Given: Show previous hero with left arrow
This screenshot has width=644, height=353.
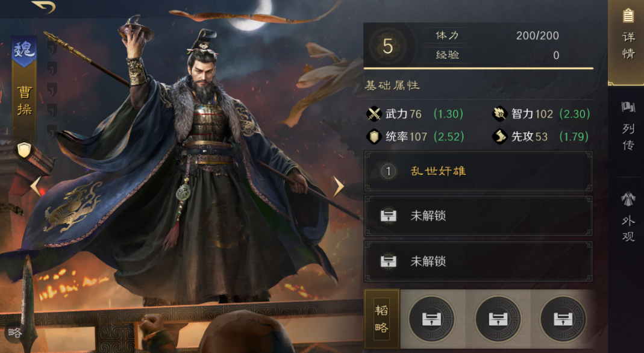Looking at the screenshot, I should (36, 186).
